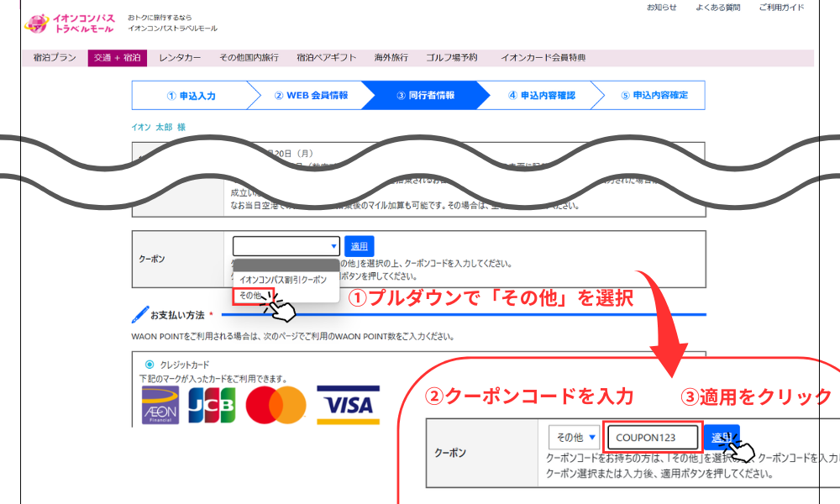Click the blank highlighted dropdown list entry

pyautogui.click(x=286, y=265)
